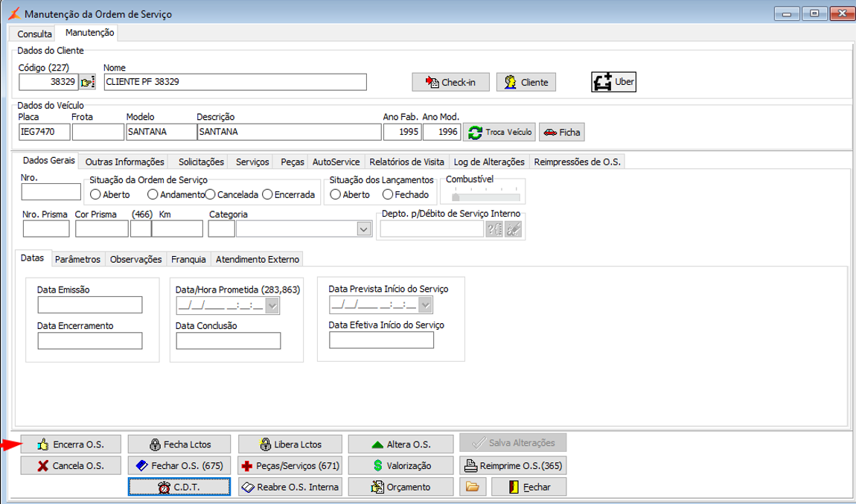Click Valorização dollar button
This screenshot has width=856, height=504.
400,466
